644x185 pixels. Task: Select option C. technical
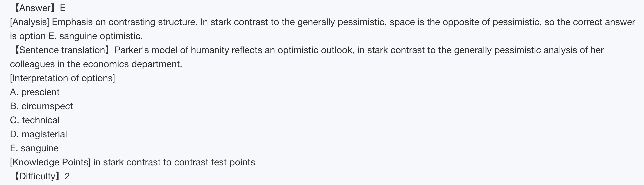pos(35,120)
